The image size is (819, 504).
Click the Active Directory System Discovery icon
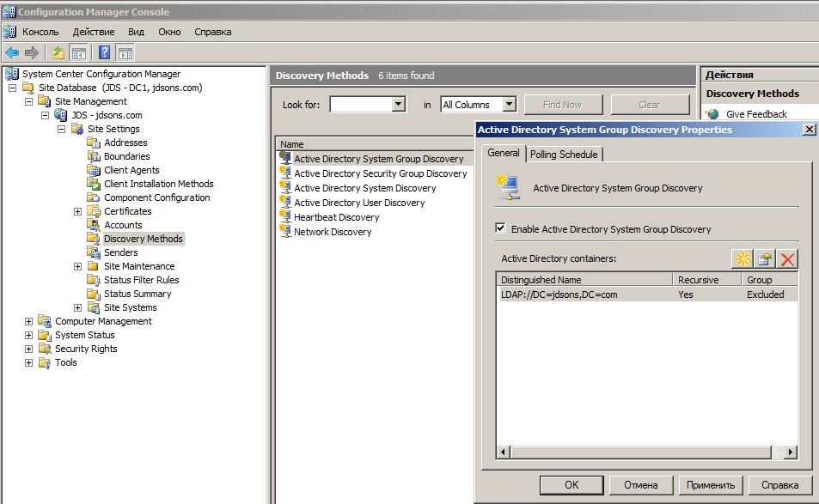[285, 187]
